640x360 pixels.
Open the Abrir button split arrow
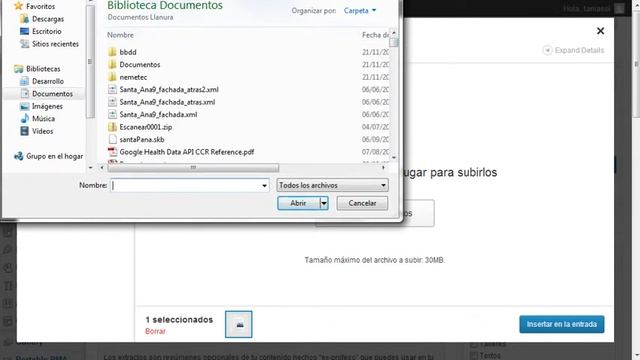(324, 203)
